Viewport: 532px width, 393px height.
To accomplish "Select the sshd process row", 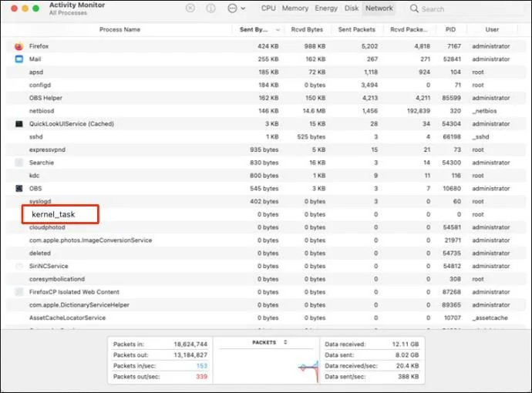I will pyautogui.click(x=266, y=136).
